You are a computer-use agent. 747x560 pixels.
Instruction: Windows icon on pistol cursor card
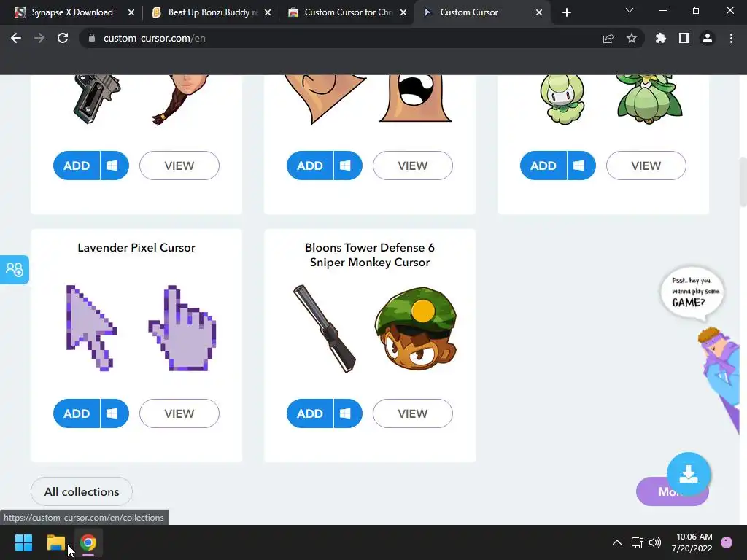click(115, 166)
